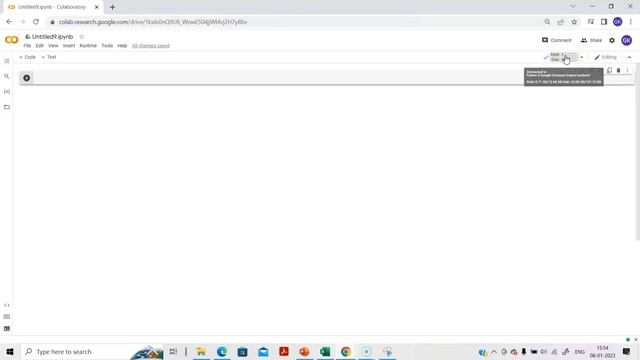Click the Share button
The image size is (640, 360).
pos(591,40)
